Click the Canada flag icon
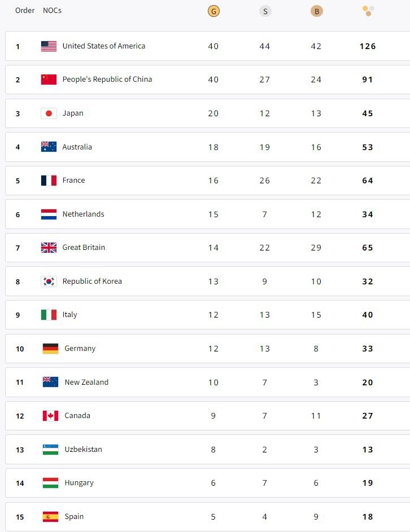Viewport: 410px width, 532px height. (x=51, y=416)
